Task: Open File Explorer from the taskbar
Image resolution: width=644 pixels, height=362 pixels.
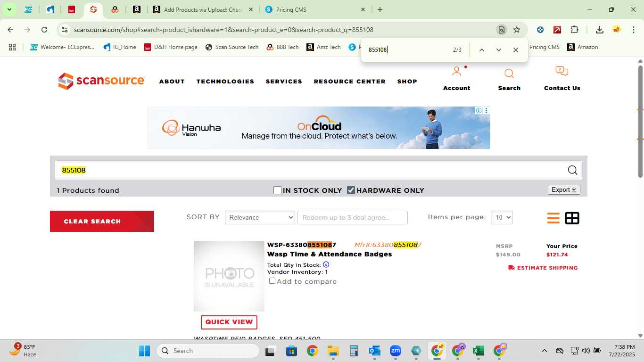Action: pos(333,351)
